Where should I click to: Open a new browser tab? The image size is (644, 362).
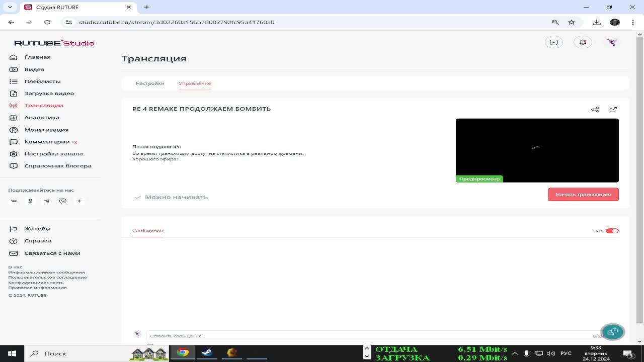(x=147, y=7)
